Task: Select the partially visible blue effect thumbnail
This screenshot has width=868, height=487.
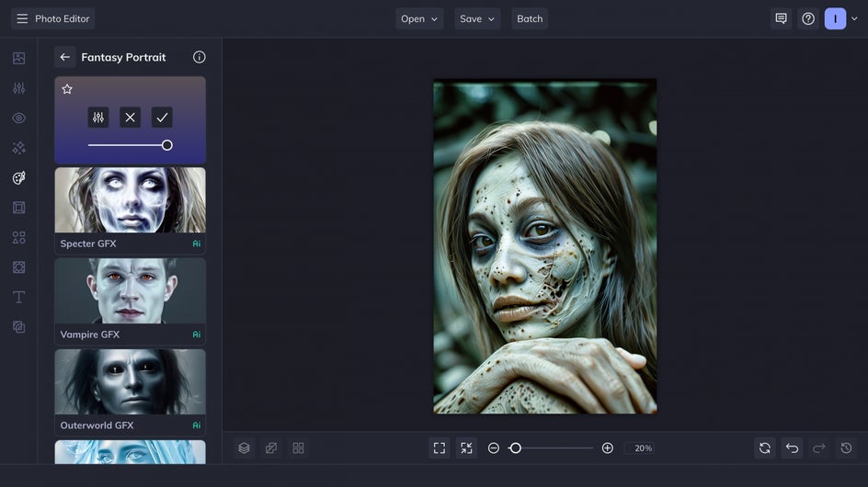Action: pos(130,452)
